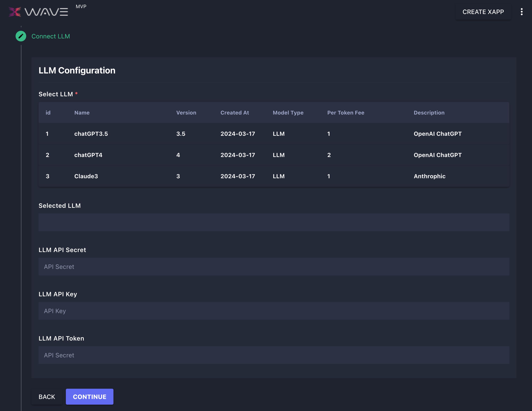Sort by the Description column header
This screenshot has height=411, width=532.
(429, 113)
